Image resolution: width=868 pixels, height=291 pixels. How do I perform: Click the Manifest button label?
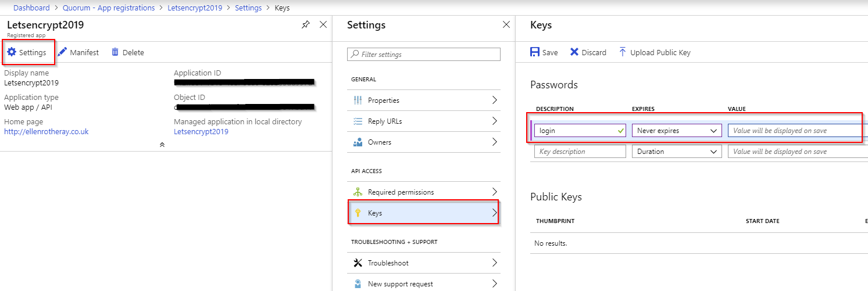84,52
